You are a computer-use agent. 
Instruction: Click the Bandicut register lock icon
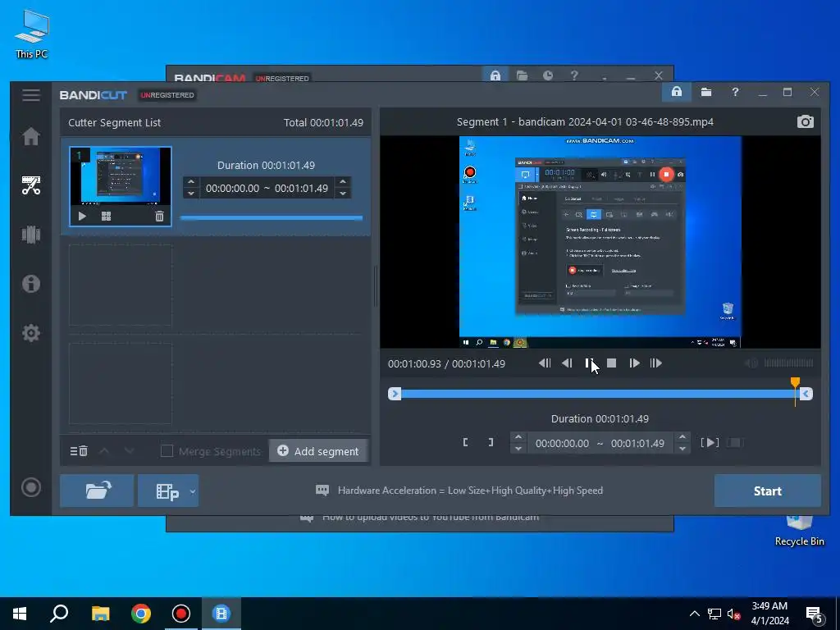(677, 92)
